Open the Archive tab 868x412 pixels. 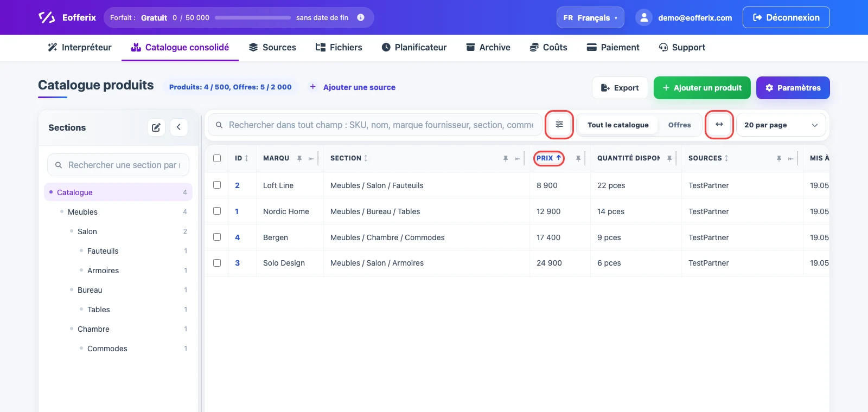pyautogui.click(x=488, y=47)
